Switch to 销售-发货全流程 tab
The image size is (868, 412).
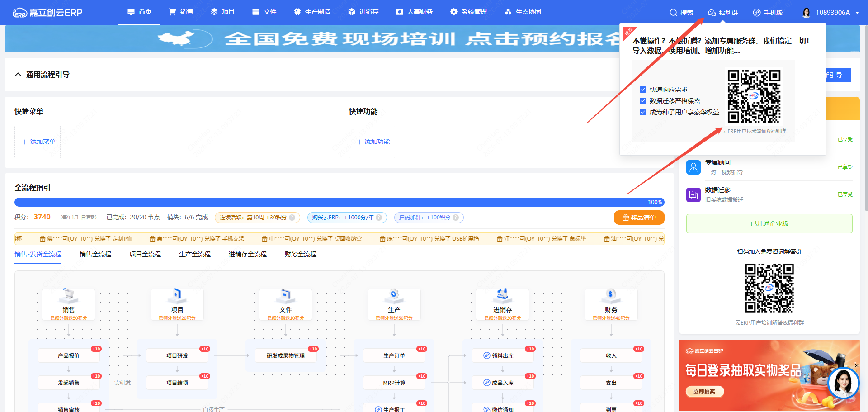[38, 254]
